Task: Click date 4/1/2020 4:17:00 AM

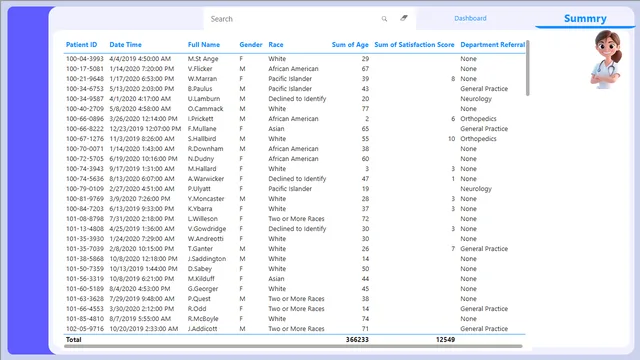Action: pos(140,99)
